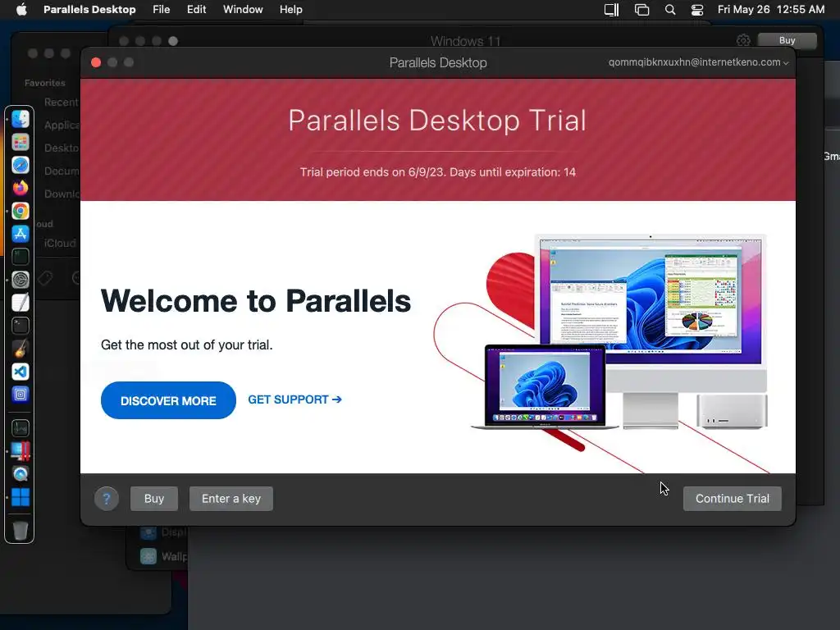
Task: Launch Visual Studio Code from dock
Action: click(21, 372)
